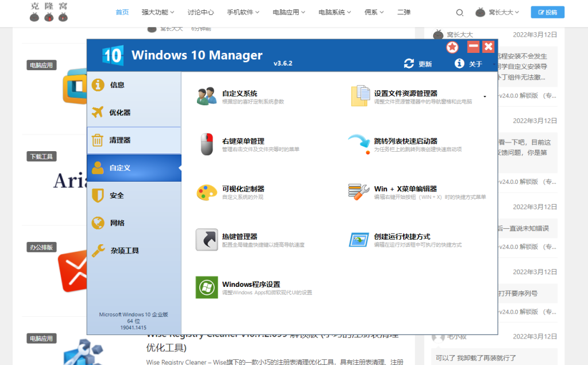Click the 清理器 trash can icon

coord(98,140)
